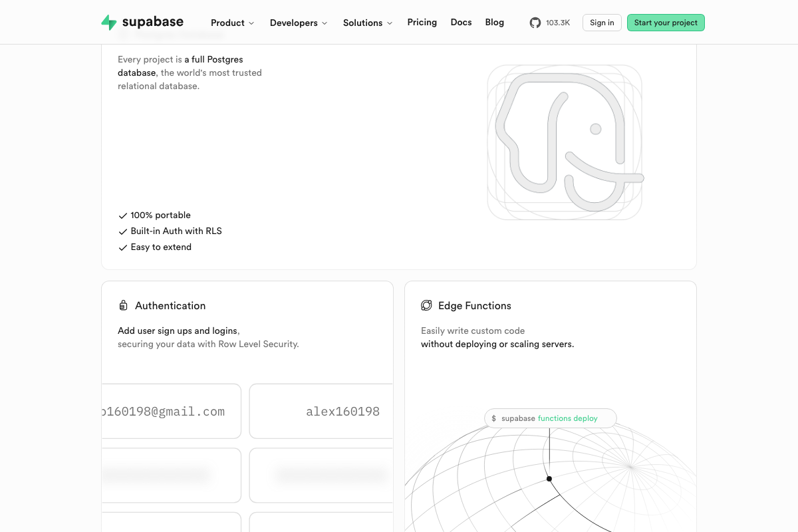Click the alex160198 username field

321,411
